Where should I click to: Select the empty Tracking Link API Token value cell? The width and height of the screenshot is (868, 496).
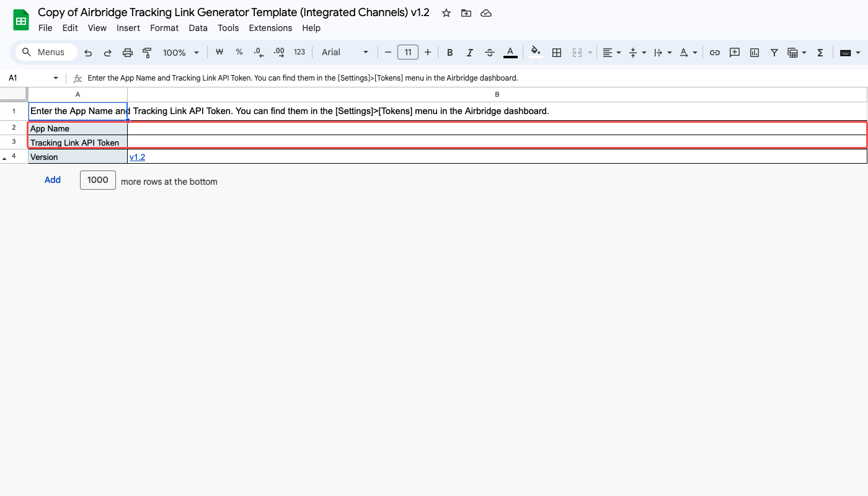(497, 143)
